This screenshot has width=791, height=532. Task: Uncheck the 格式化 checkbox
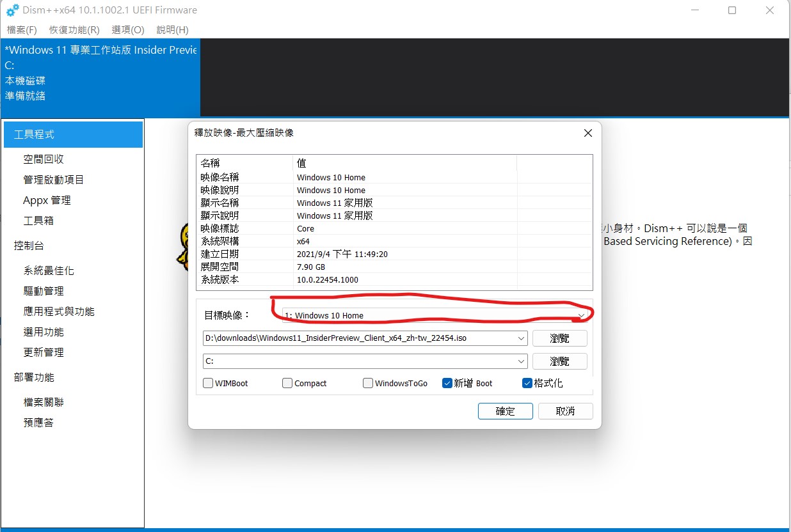tap(527, 383)
